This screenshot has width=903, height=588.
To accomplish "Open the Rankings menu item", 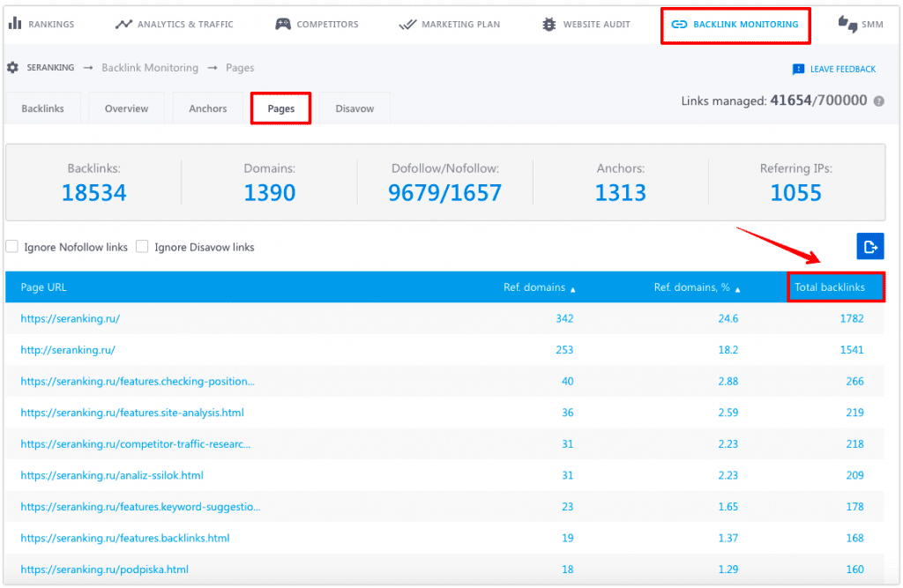I will [41, 24].
